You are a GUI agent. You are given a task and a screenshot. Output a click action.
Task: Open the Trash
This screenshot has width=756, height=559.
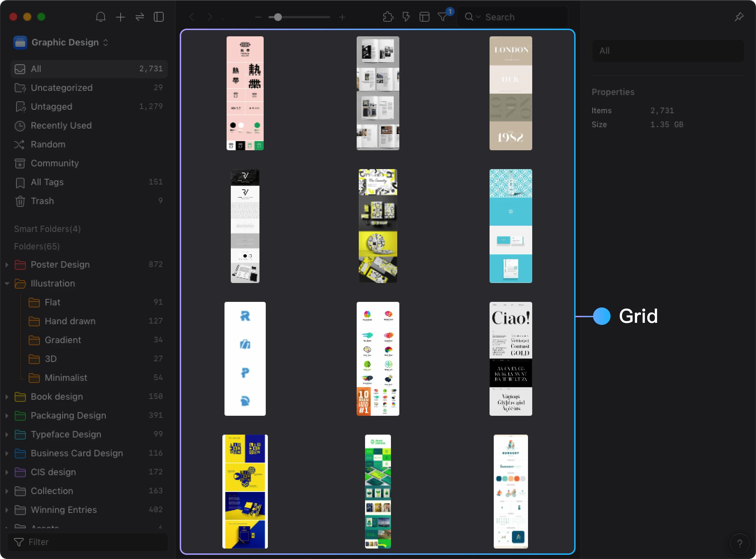(x=89, y=201)
